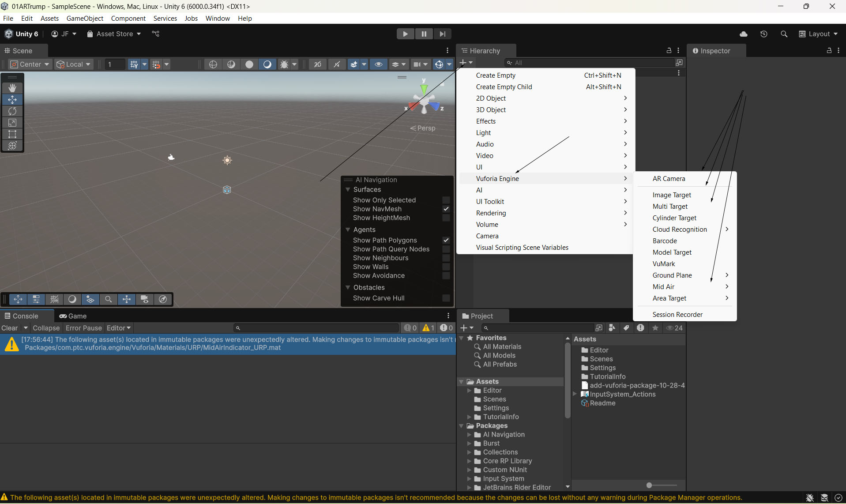846x504 pixels.
Task: Select the Scale tool
Action: coord(12,123)
